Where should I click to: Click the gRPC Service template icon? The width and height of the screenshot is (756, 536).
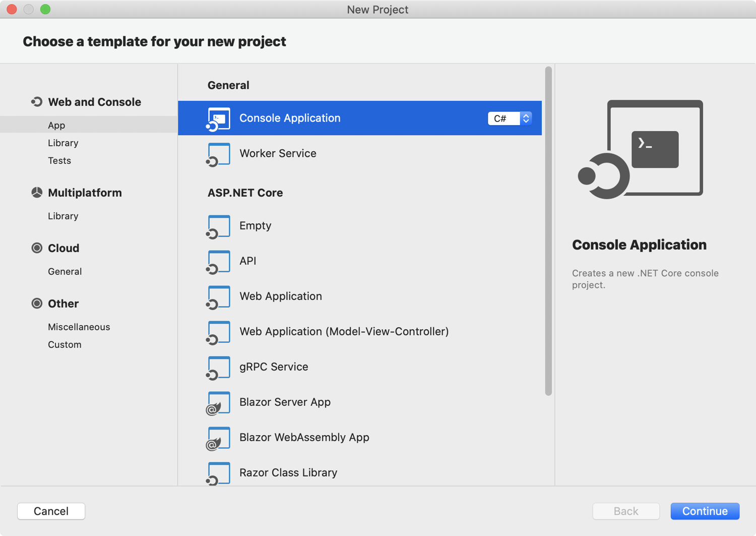pyautogui.click(x=218, y=368)
